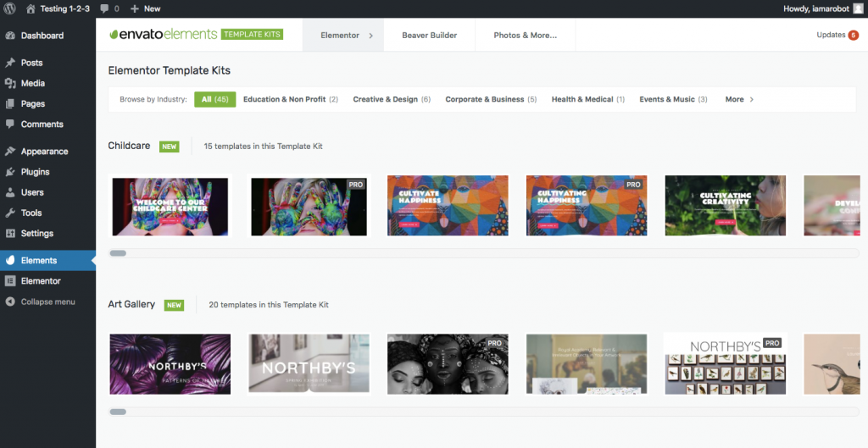The height and width of the screenshot is (448, 868).
Task: Filter by Education & Non Profit
Action: click(291, 100)
